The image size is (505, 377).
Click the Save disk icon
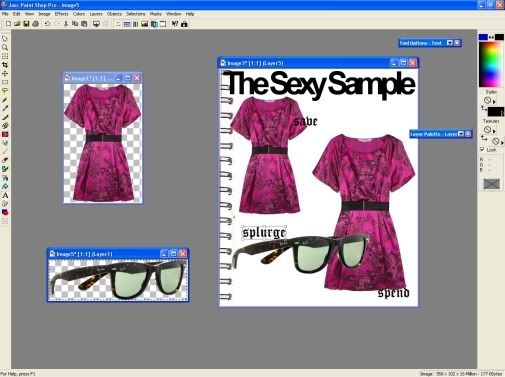pyautogui.click(x=26, y=24)
